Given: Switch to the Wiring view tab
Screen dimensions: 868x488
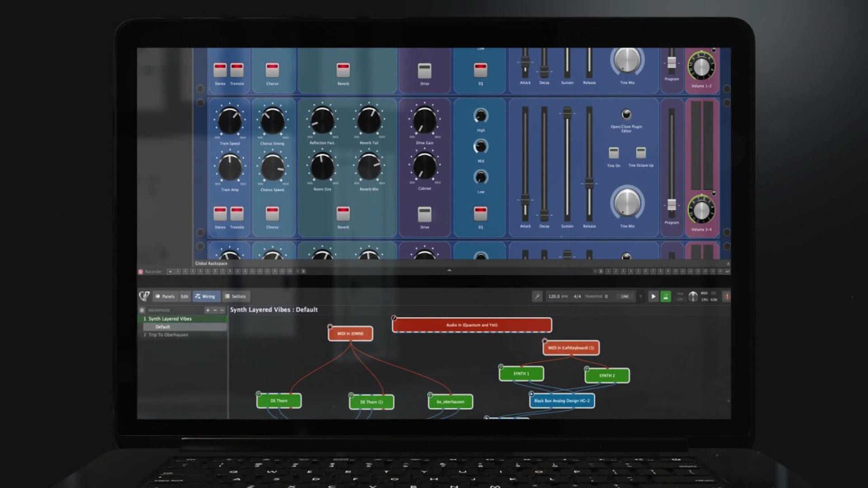Looking at the screenshot, I should click(206, 296).
